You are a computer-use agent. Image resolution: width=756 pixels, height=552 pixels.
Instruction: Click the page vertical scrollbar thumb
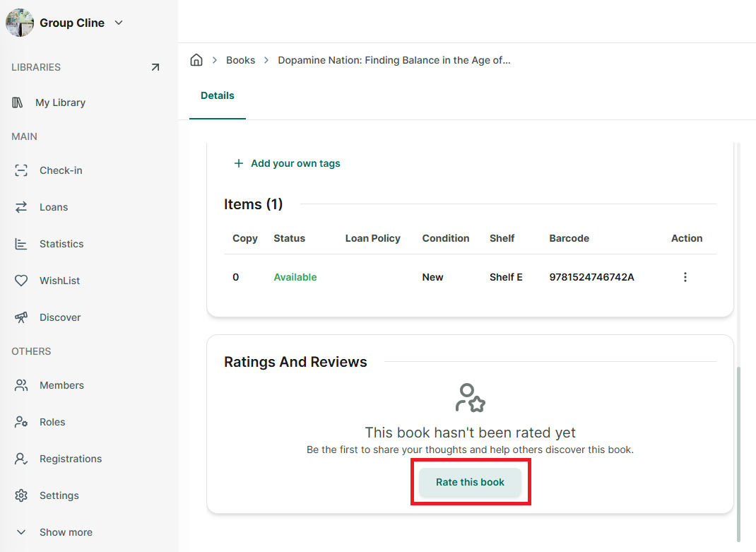[738, 454]
